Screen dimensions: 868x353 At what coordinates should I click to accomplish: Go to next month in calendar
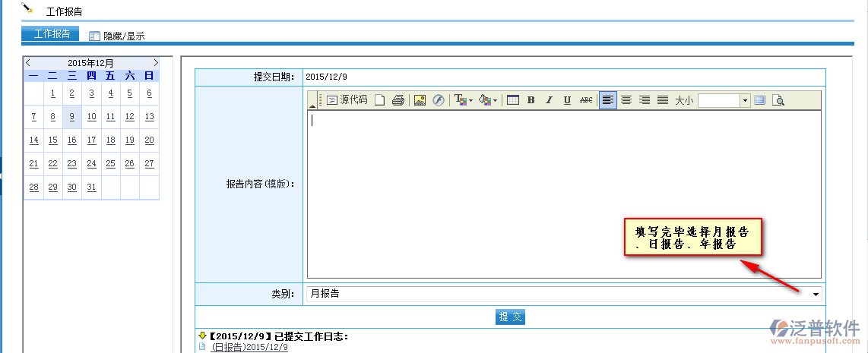pyautogui.click(x=156, y=63)
